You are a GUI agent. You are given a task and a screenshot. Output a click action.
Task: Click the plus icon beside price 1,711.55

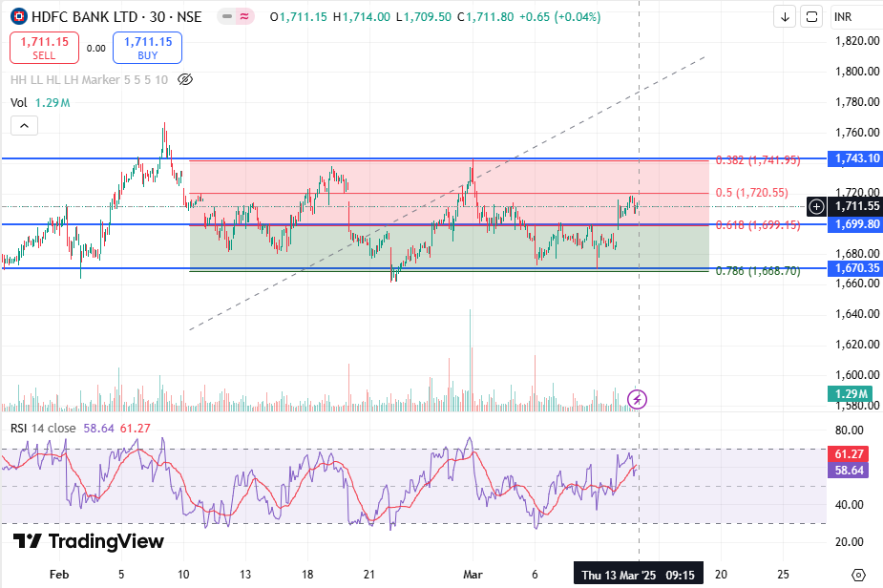tap(816, 207)
